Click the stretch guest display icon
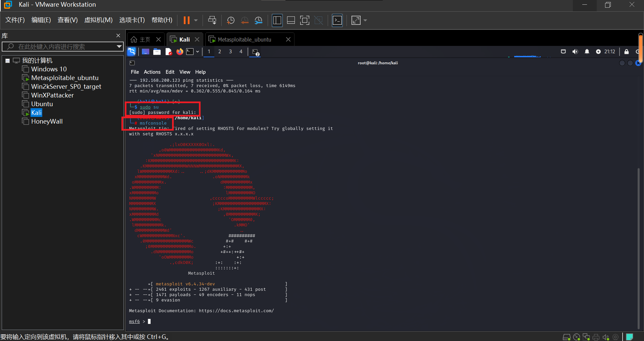The height and width of the screenshot is (341, 644). (356, 20)
